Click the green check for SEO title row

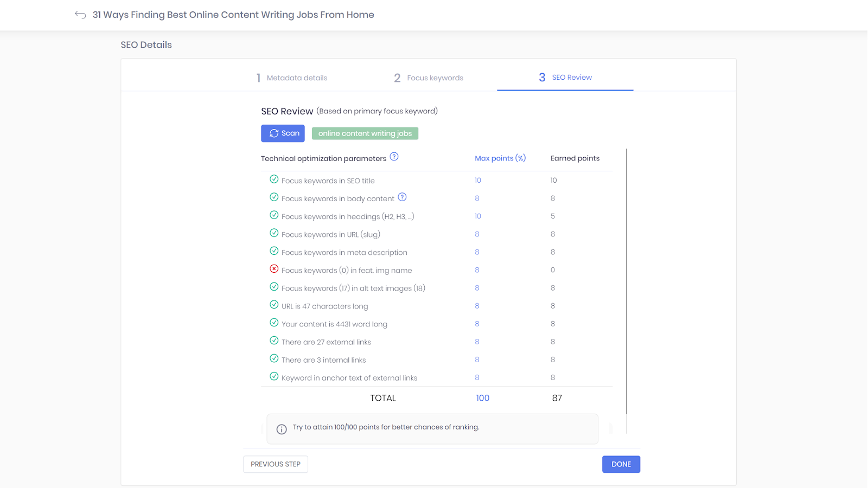[x=274, y=179]
